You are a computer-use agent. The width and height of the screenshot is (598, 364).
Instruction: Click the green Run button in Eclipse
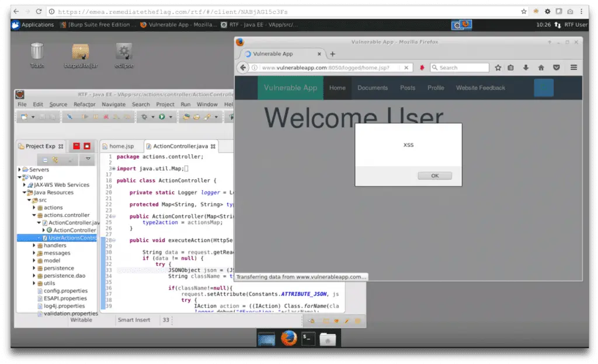pyautogui.click(x=162, y=117)
